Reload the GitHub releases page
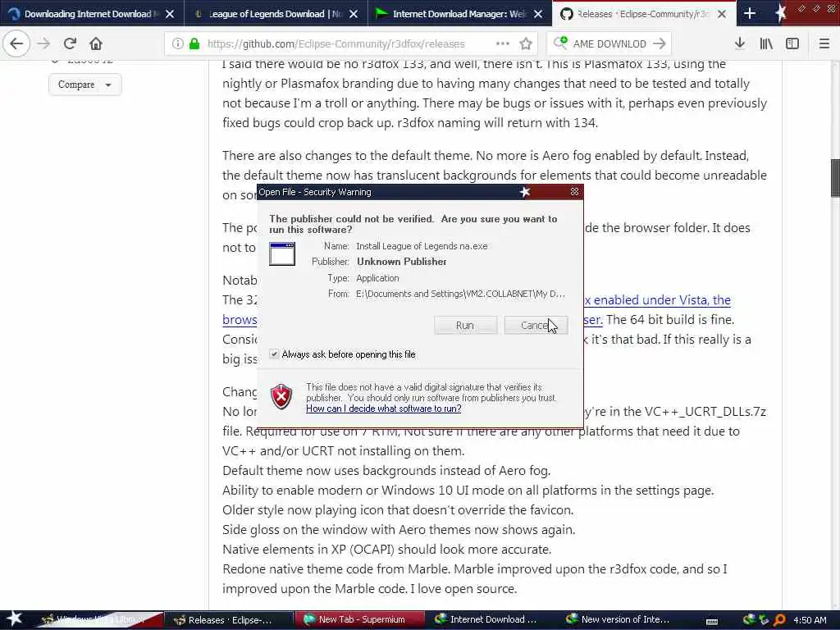Image resolution: width=840 pixels, height=630 pixels. (70, 43)
